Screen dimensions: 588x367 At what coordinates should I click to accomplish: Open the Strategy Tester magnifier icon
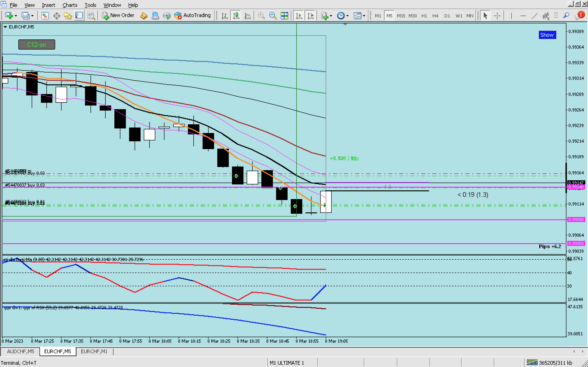[x=91, y=16]
